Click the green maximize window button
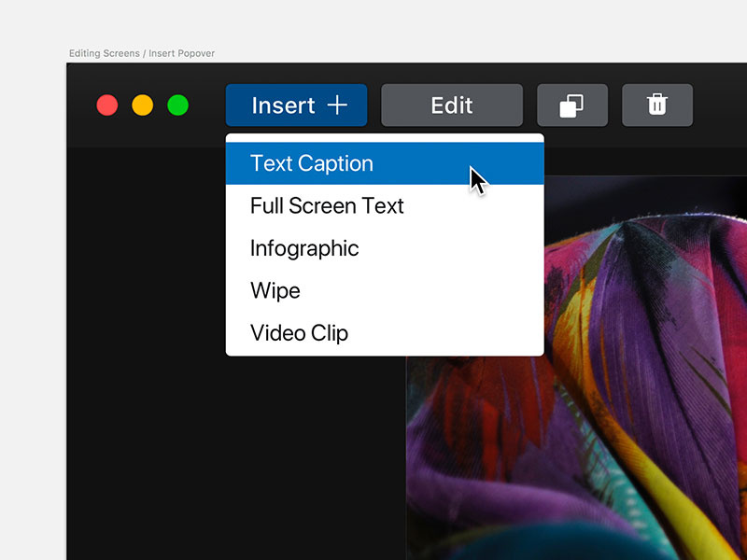The image size is (747, 560). coord(177,105)
